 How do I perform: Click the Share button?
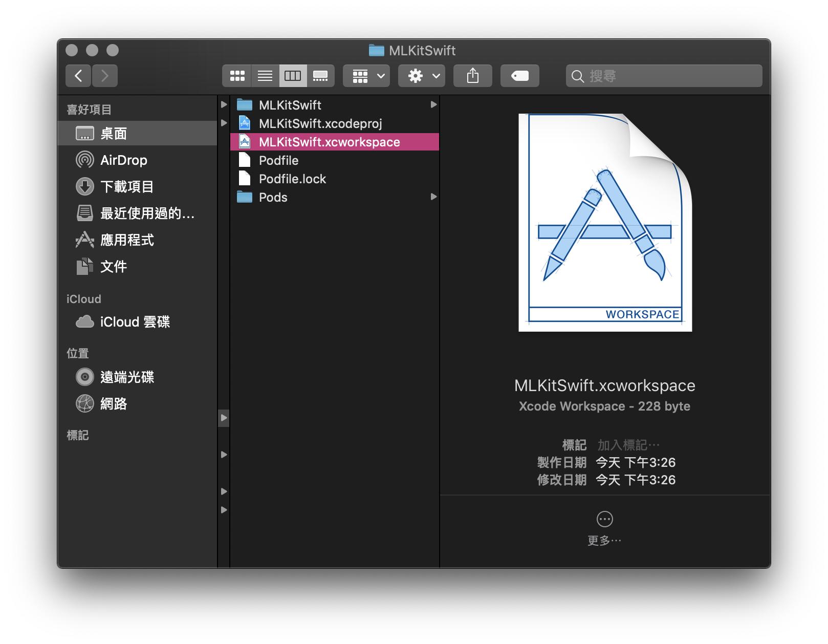[473, 76]
